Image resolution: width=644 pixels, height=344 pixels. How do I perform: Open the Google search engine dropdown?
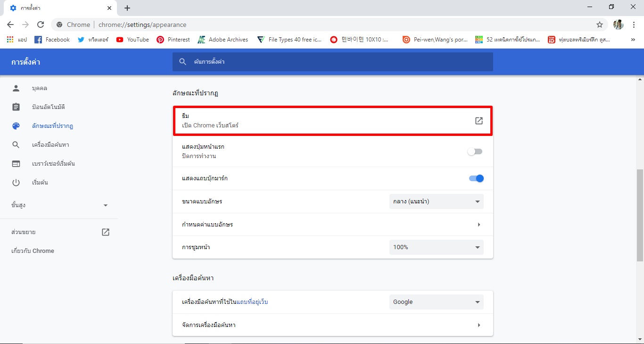point(436,302)
